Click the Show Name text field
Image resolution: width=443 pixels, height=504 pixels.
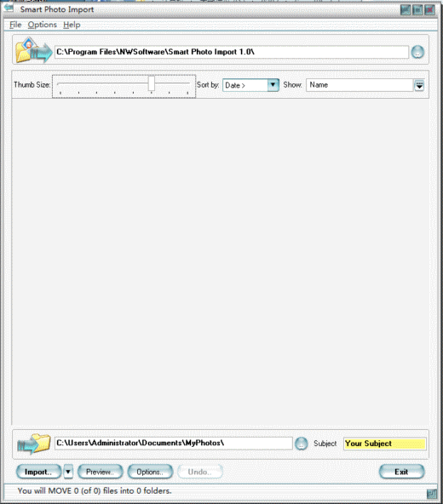point(360,85)
